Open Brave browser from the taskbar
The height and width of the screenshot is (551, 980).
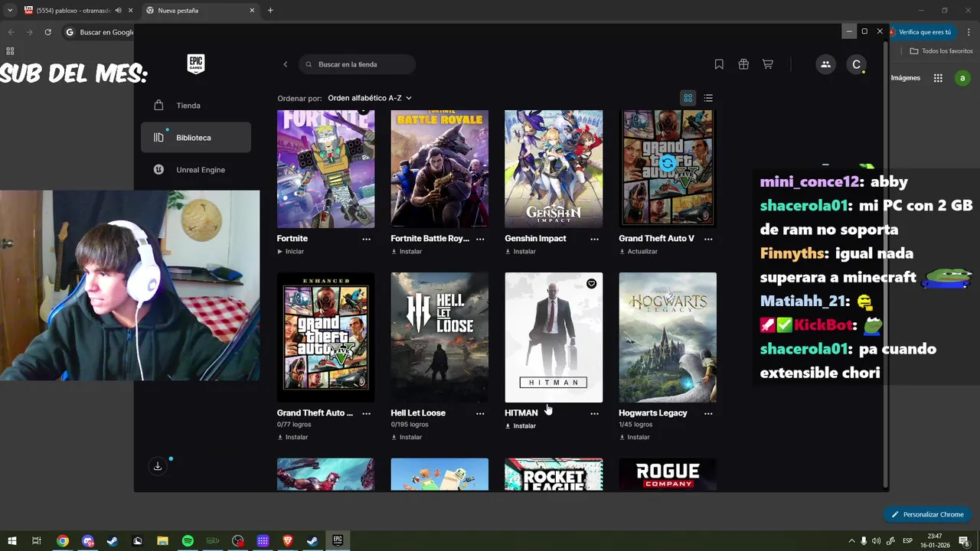(x=288, y=541)
